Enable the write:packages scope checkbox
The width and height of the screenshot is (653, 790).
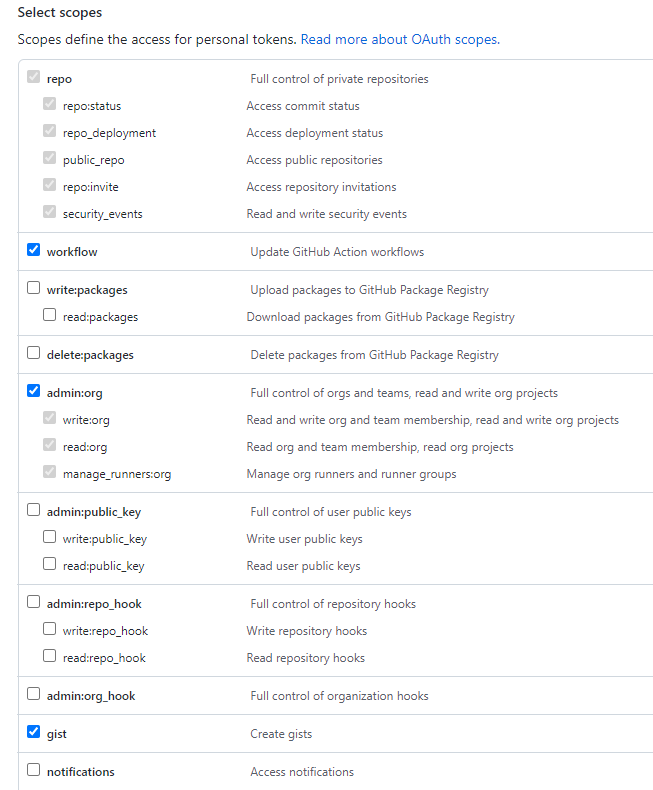click(33, 288)
